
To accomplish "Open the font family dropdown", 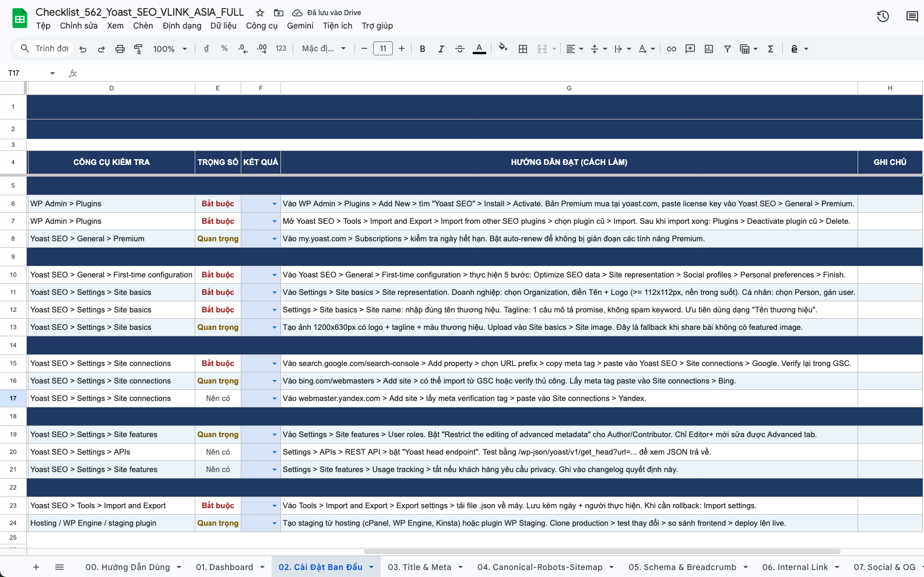I will coord(324,49).
